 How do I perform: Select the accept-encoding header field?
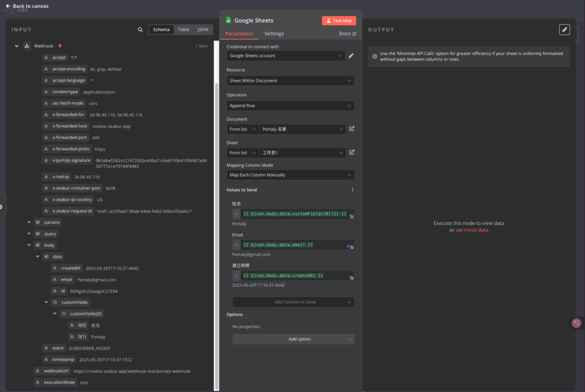click(65, 69)
